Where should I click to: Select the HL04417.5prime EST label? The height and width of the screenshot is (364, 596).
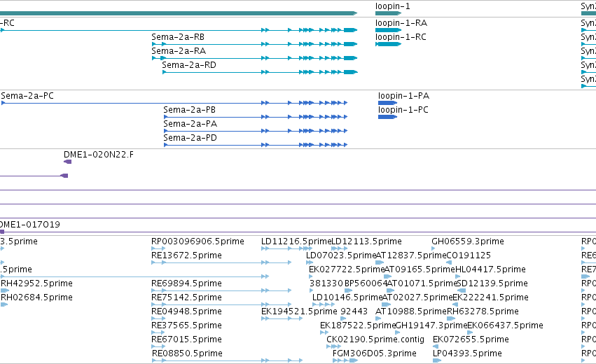point(490,269)
